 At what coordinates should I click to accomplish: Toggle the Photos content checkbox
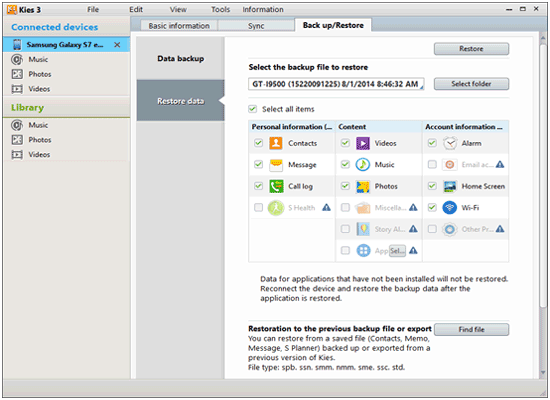point(346,186)
